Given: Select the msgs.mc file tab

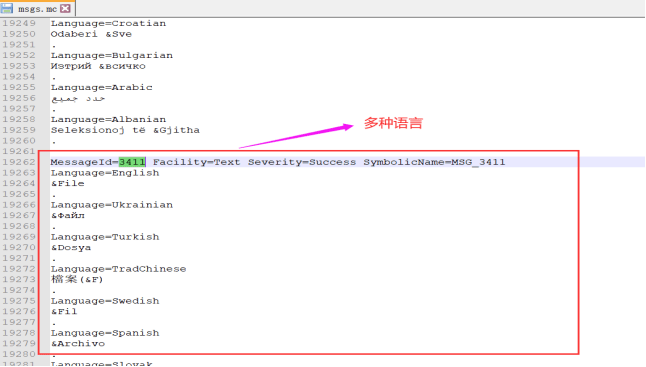Looking at the screenshot, I should click(x=37, y=8).
